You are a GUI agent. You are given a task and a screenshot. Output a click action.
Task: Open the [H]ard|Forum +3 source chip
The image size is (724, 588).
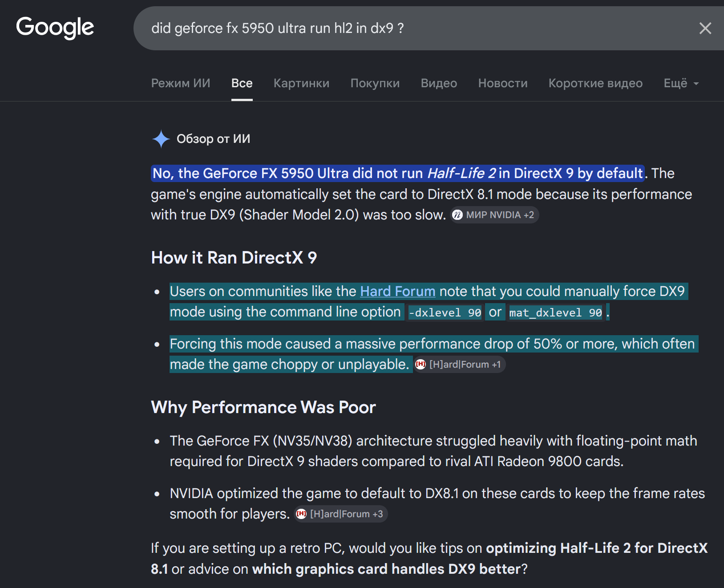point(340,514)
